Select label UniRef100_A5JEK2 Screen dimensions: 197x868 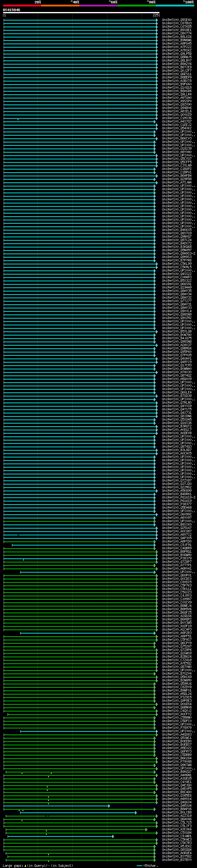177,846
